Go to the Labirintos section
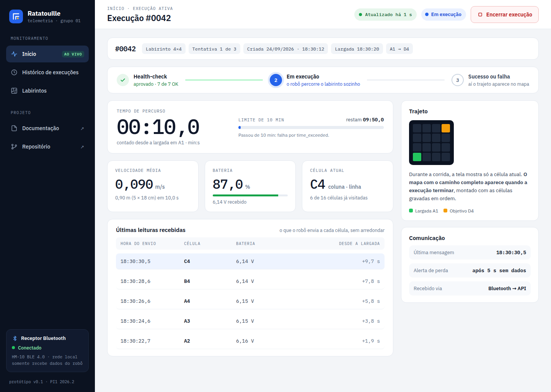 tap(47, 91)
